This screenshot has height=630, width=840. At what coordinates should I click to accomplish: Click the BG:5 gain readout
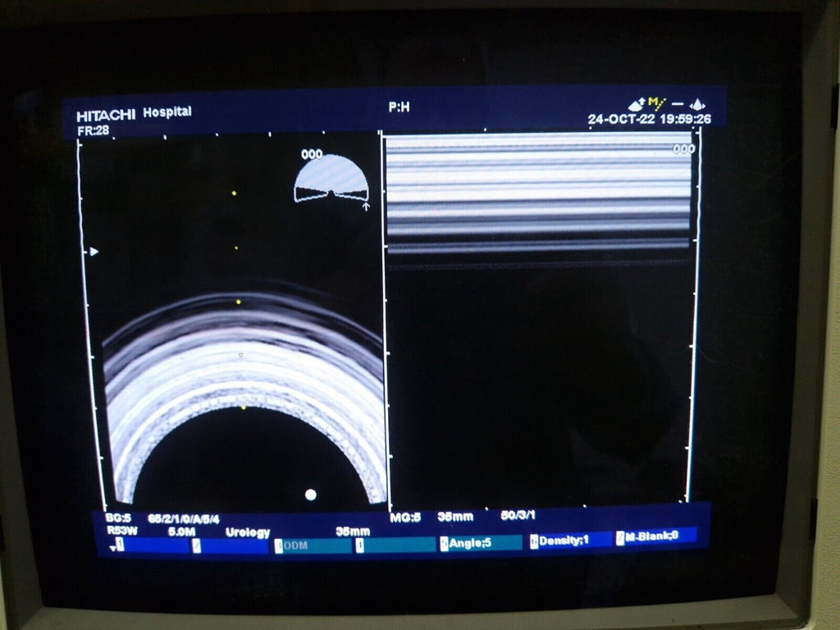pos(118,518)
